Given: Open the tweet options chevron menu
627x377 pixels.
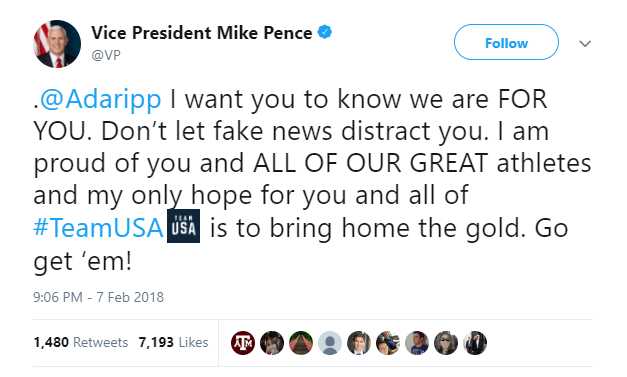Looking at the screenshot, I should [x=585, y=43].
